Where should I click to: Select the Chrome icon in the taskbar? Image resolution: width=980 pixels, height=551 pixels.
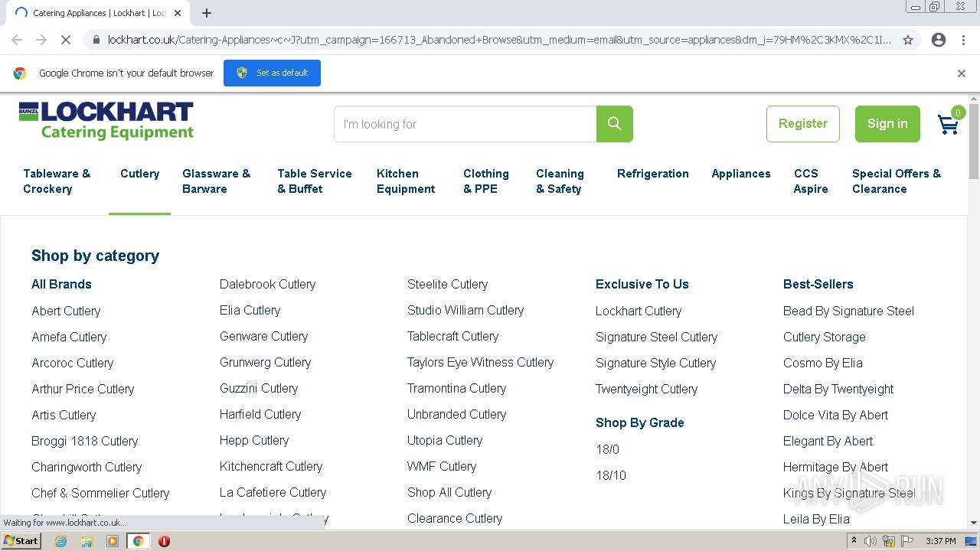point(138,541)
